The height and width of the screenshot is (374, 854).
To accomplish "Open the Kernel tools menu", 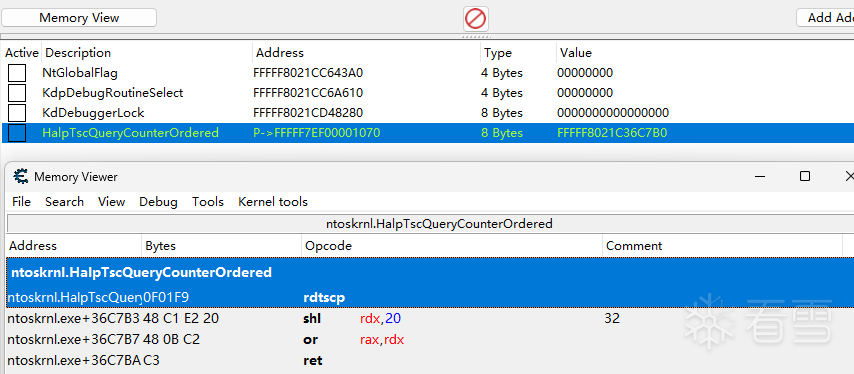I will click(273, 202).
